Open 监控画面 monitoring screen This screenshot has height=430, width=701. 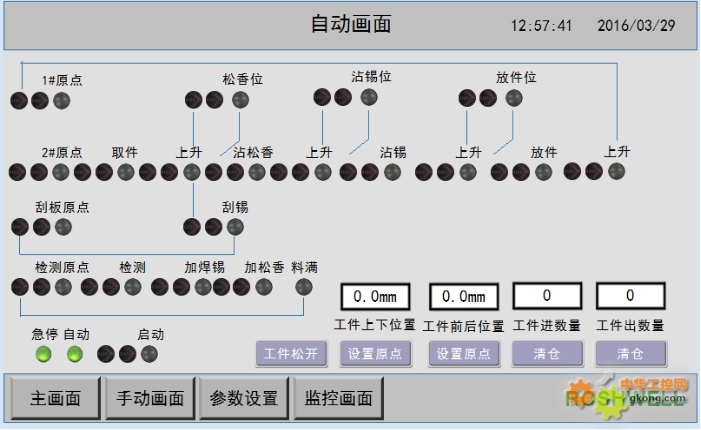(338, 398)
